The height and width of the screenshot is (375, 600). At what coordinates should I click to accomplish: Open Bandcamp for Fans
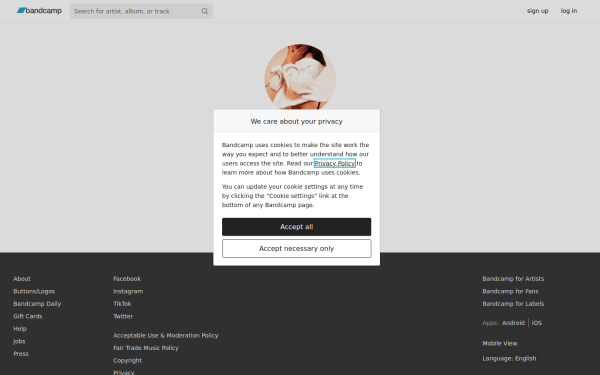[510, 291]
